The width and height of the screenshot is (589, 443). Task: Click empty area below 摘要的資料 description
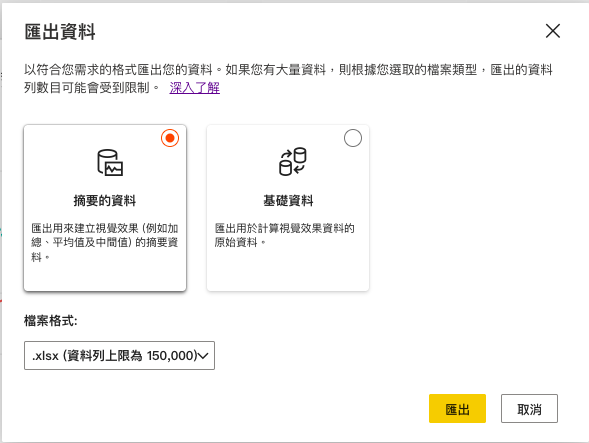105,277
